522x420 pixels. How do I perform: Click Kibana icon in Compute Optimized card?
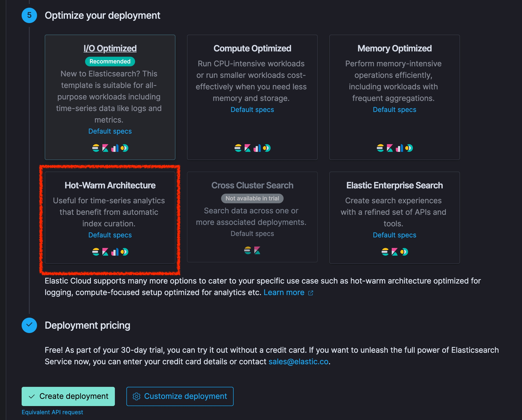[248, 148]
